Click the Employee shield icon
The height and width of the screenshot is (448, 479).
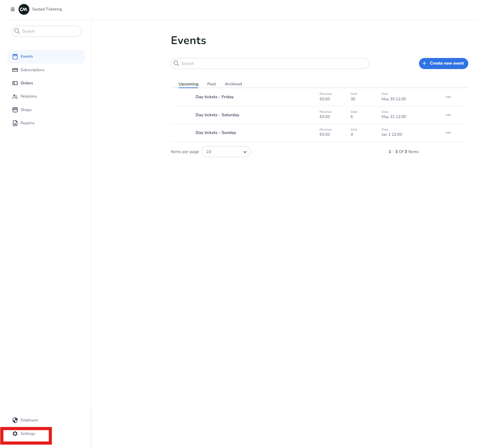click(15, 420)
